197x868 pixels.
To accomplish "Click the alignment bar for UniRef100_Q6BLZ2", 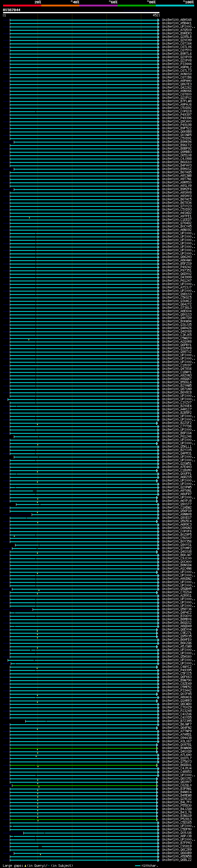I will [85, 860].
